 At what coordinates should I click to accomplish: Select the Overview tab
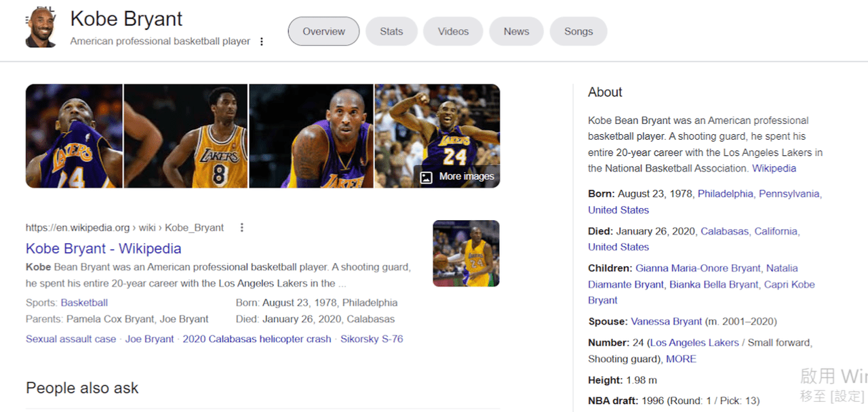(x=323, y=31)
